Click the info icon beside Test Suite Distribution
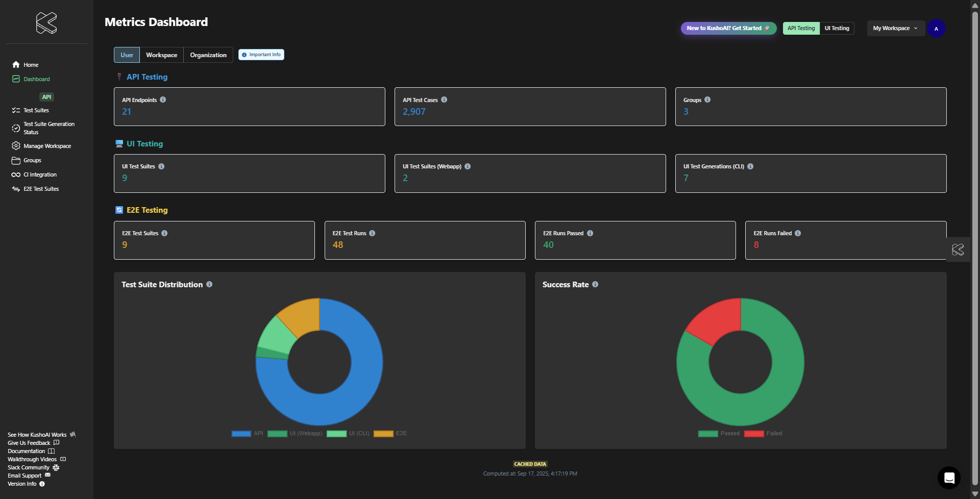 209,284
